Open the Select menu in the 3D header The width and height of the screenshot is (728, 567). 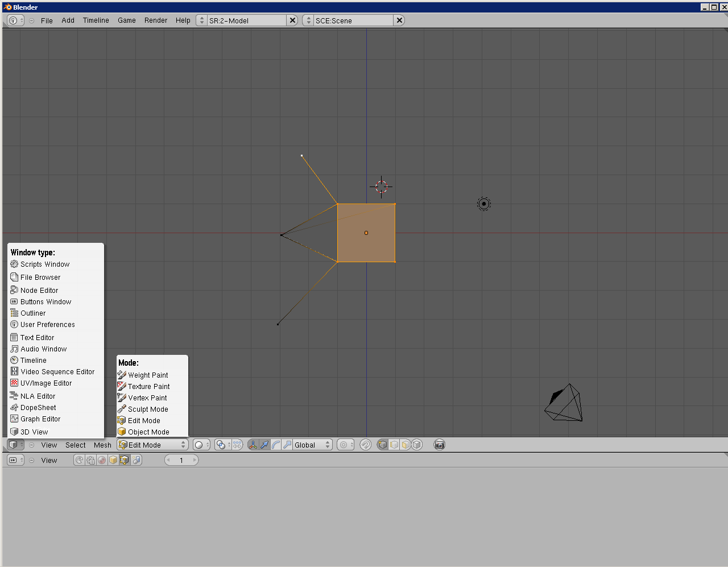[76, 445]
